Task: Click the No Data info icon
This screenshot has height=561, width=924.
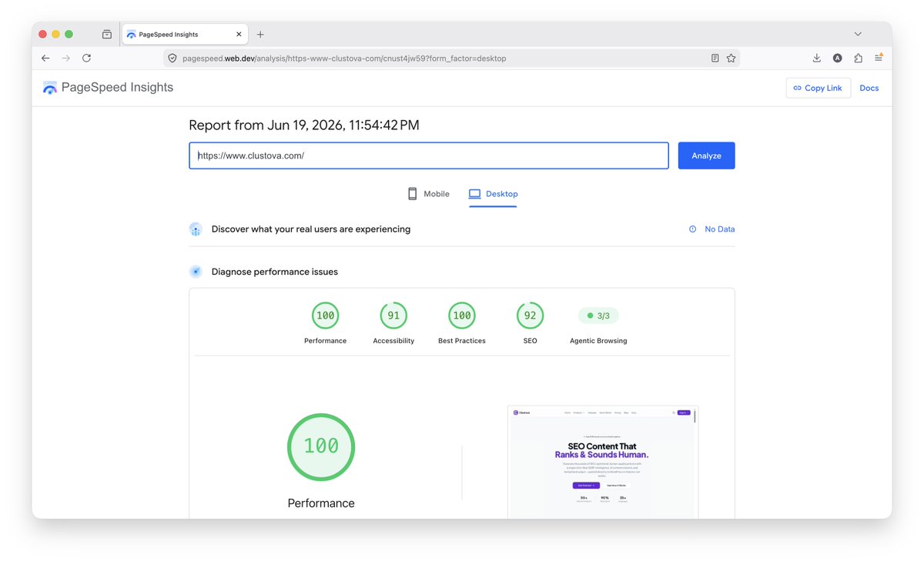Action: [692, 229]
